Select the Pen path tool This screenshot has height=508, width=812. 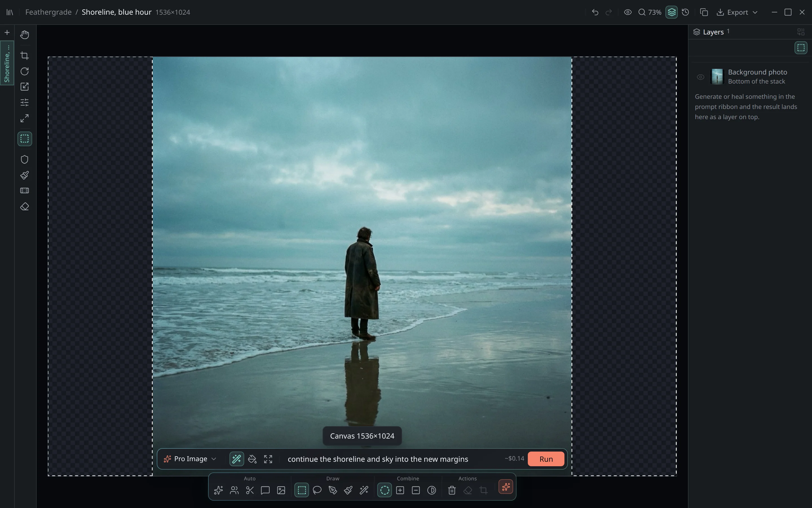point(333,490)
